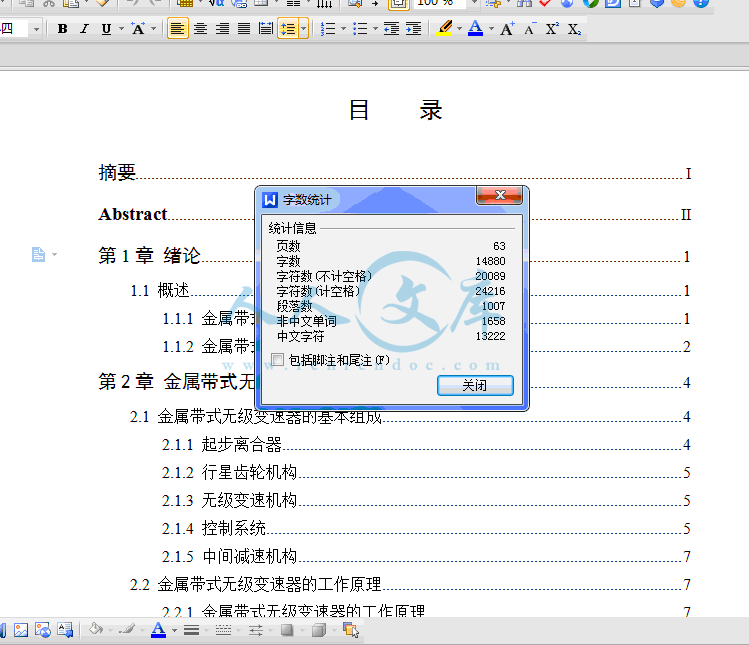Shrink the font size
This screenshot has width=749, height=645.
pos(529,29)
